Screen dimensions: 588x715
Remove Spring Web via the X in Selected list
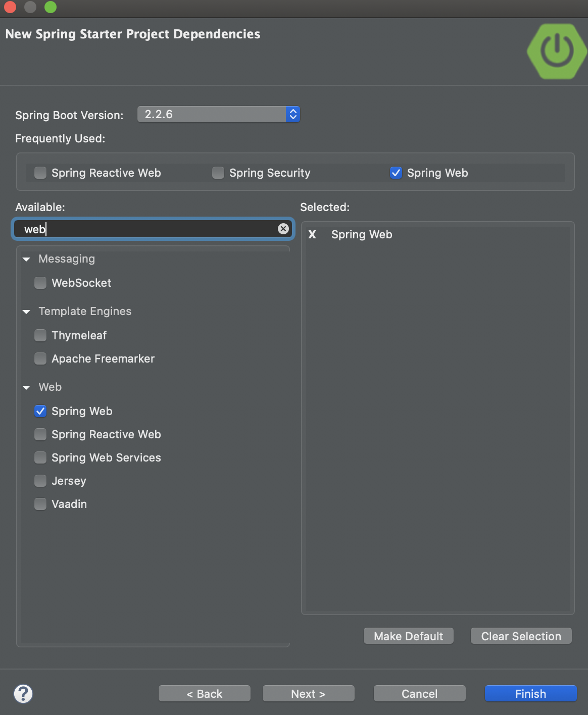[x=312, y=234]
